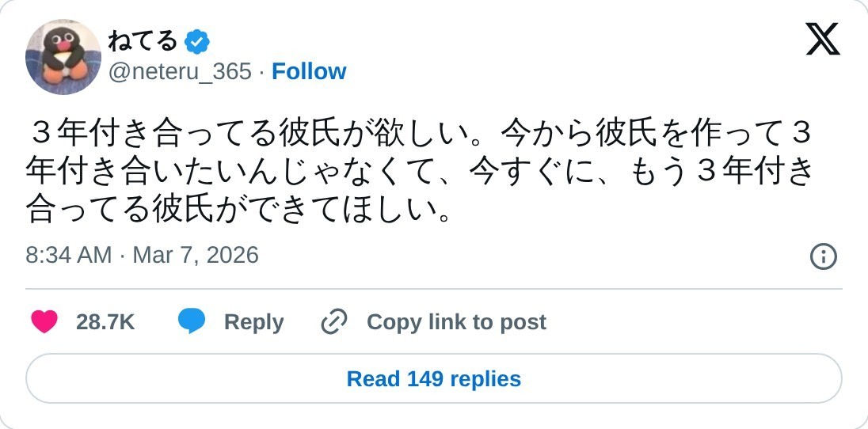Select Copy link to post text
This screenshot has height=429, width=868.
pyautogui.click(x=456, y=322)
